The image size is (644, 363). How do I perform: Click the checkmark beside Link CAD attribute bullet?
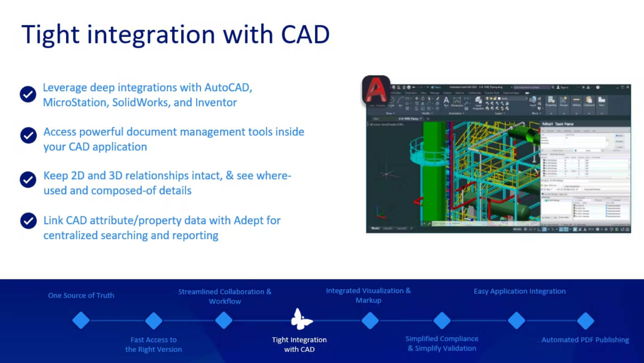coord(28,221)
